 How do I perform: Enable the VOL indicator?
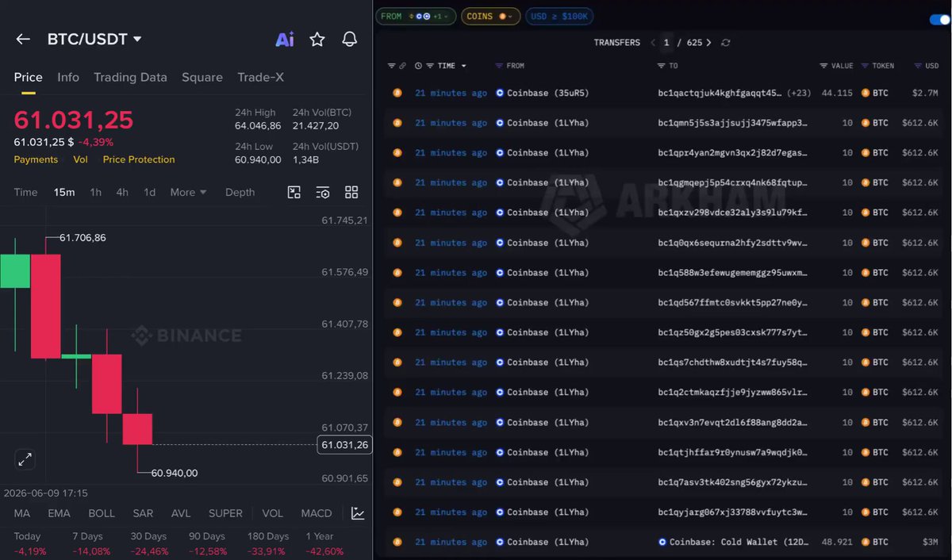point(272,513)
